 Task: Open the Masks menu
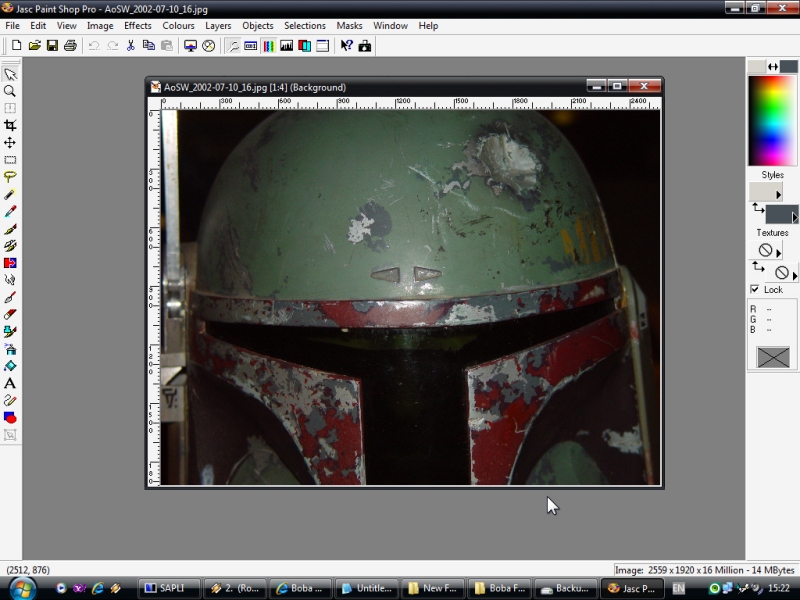[349, 26]
